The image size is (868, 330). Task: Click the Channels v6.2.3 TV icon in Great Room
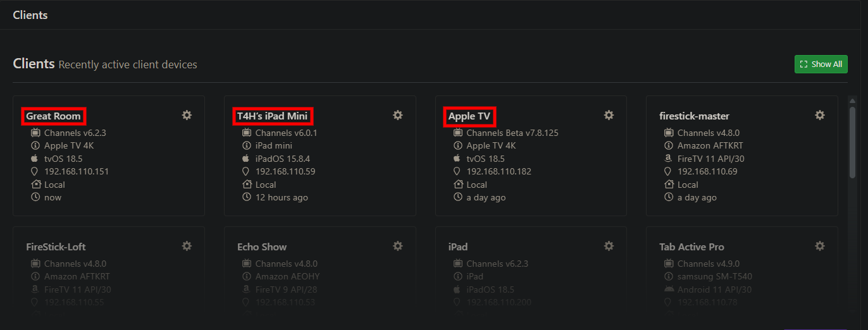(35, 133)
